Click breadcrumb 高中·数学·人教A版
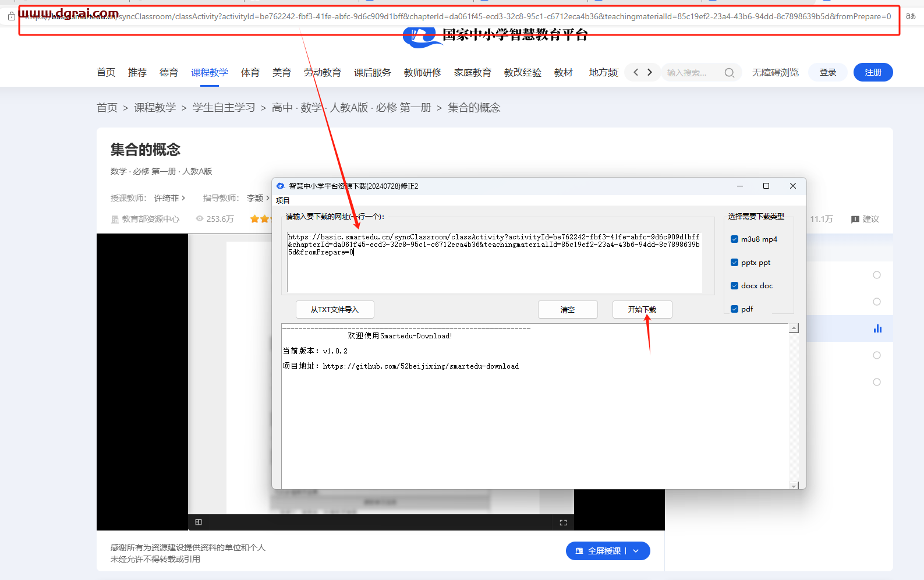 (x=352, y=108)
